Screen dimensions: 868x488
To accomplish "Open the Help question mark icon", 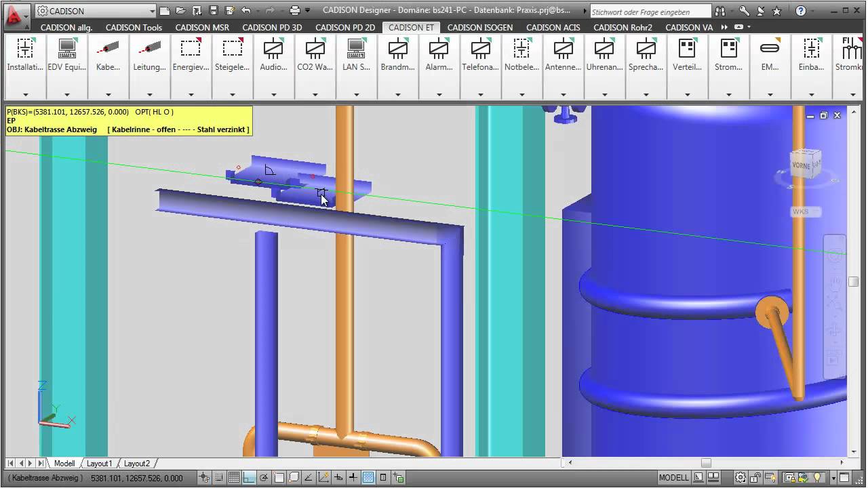I will click(x=801, y=11).
